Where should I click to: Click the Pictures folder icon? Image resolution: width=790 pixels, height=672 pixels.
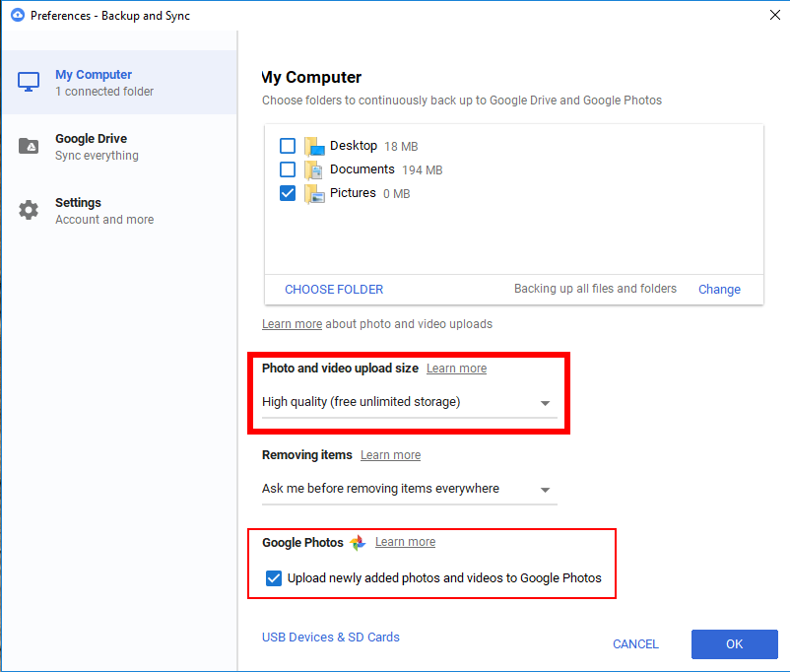pos(314,194)
